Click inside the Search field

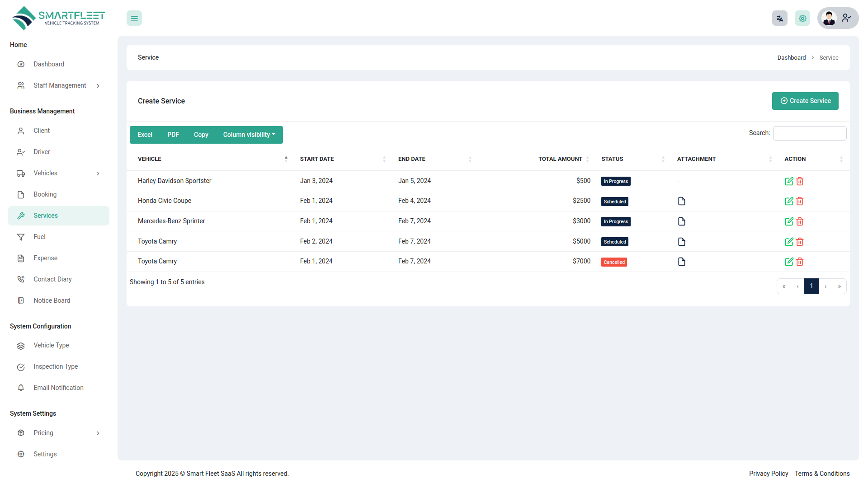(809, 133)
